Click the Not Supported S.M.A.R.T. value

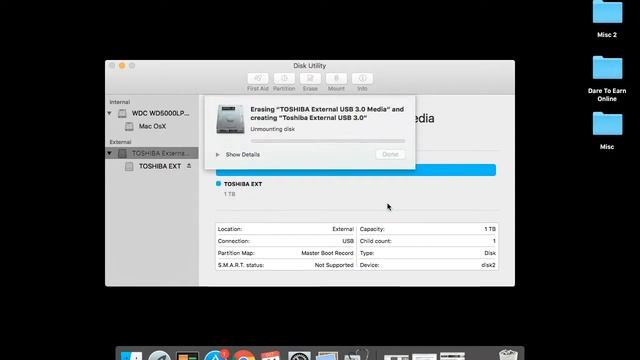click(334, 265)
